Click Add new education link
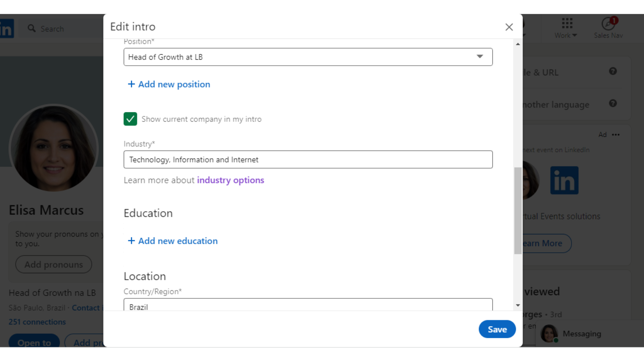The image size is (644, 362). tap(173, 241)
